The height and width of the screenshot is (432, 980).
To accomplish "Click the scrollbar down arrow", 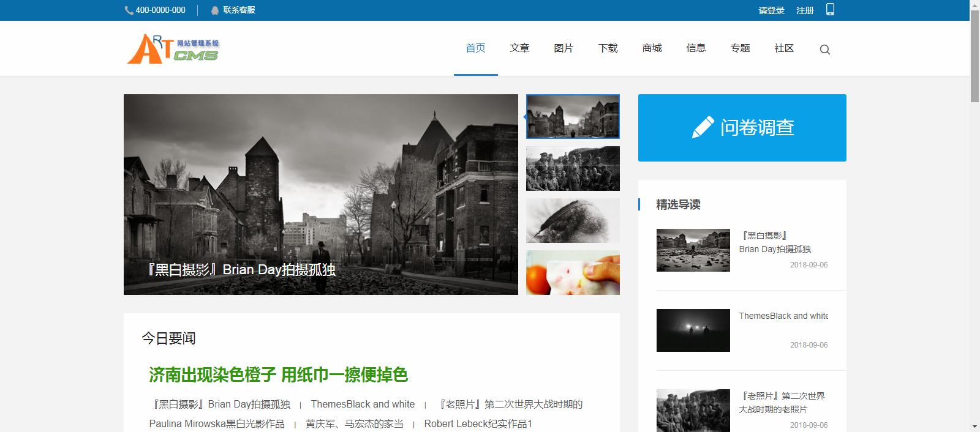I will [974, 426].
